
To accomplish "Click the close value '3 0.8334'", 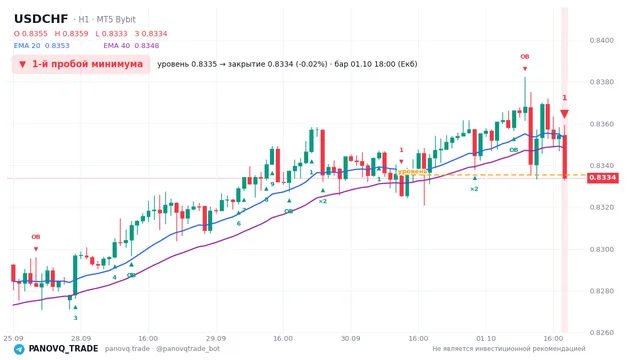I will pyautogui.click(x=151, y=33).
